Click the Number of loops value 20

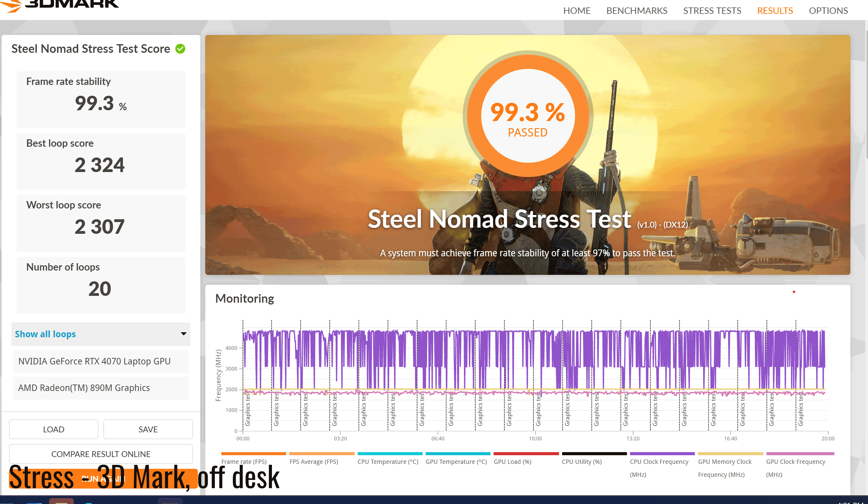(99, 289)
